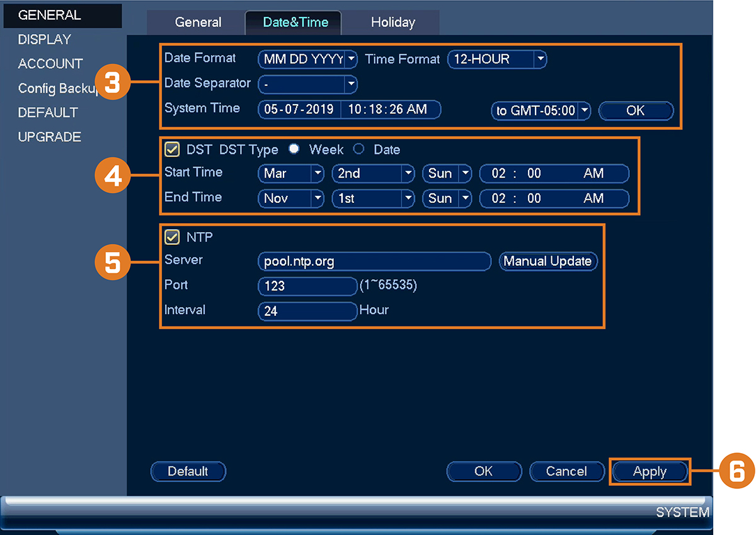Click the Default button at the bottom
756x535 pixels.
click(188, 471)
